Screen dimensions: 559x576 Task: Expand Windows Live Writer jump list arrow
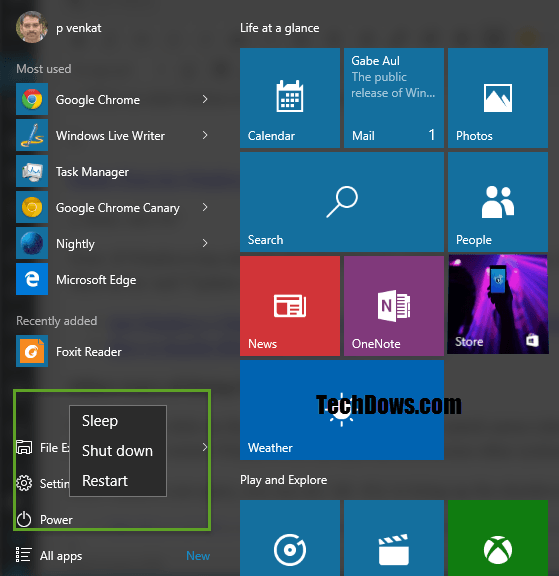tap(205, 135)
